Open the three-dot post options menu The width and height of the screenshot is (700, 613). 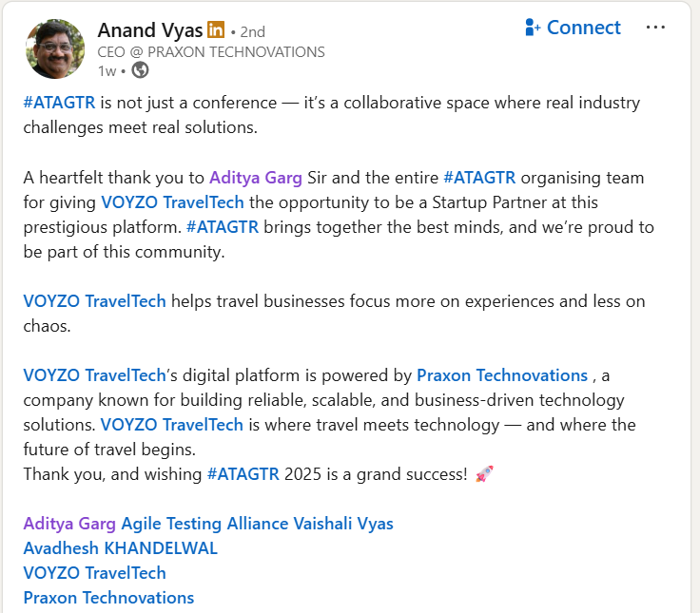(655, 28)
